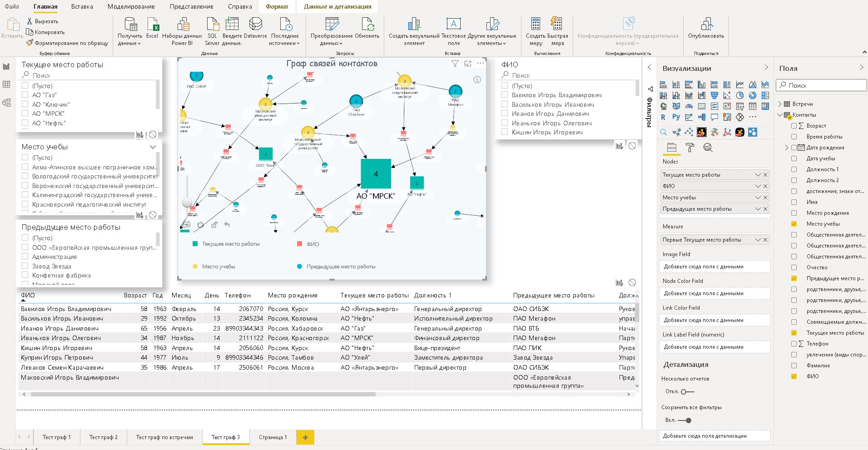This screenshot has height=450, width=868.
Task: Tick Кишин Игорь Игоревич in ФИО slicer
Action: (x=505, y=132)
